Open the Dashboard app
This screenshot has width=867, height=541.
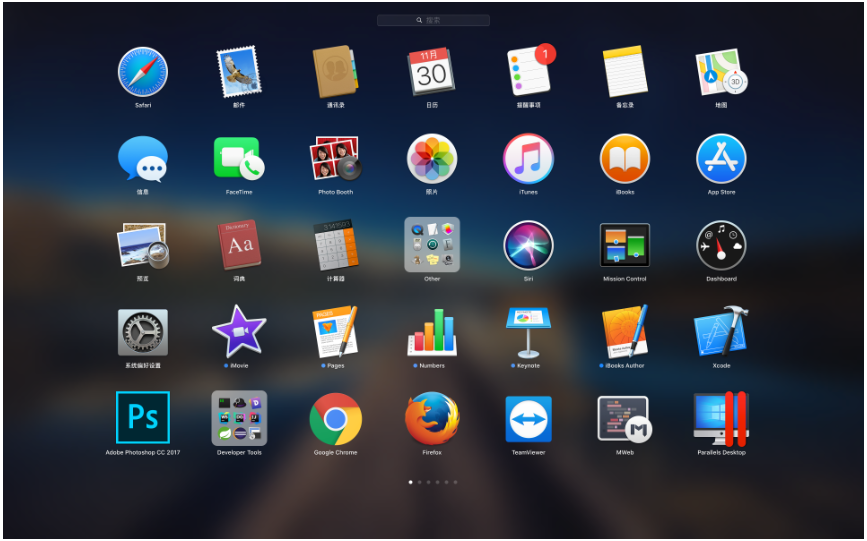coord(721,246)
